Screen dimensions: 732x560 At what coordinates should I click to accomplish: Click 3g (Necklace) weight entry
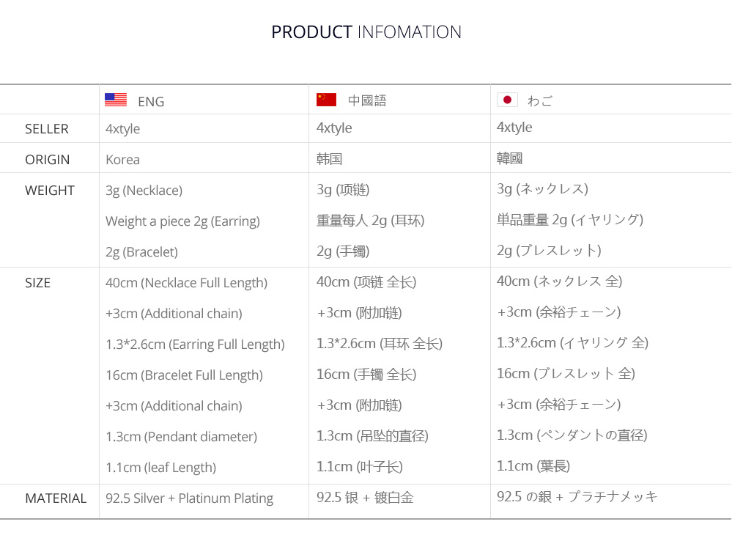tap(144, 191)
